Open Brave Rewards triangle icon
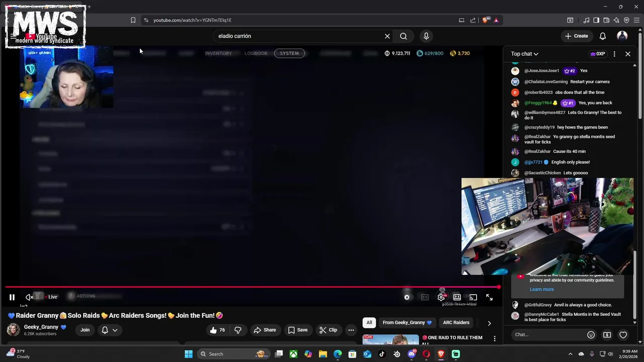This screenshot has height=362, width=644. [496, 20]
